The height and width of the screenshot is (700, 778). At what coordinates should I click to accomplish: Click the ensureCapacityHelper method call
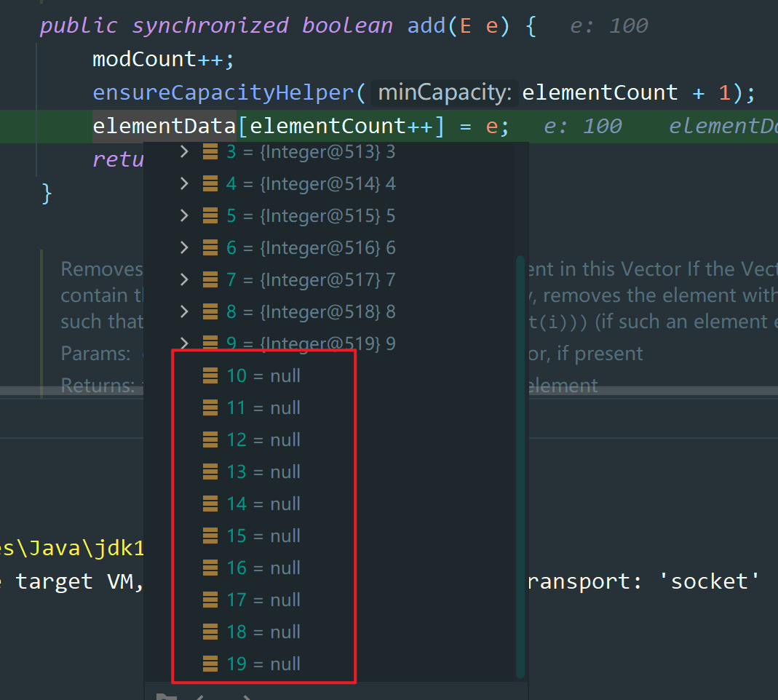tap(223, 92)
